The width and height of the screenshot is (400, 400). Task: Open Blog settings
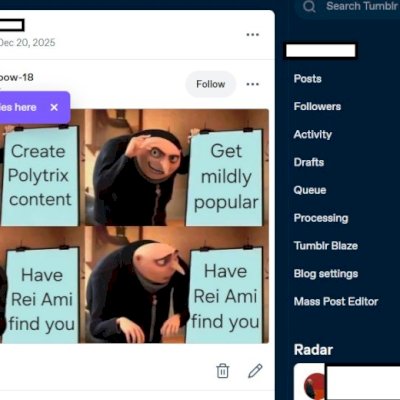(326, 274)
